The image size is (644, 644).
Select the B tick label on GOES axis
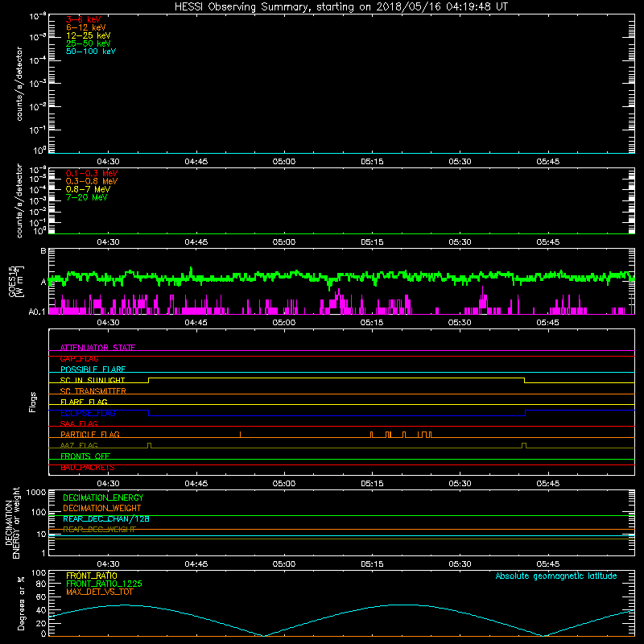(x=43, y=250)
